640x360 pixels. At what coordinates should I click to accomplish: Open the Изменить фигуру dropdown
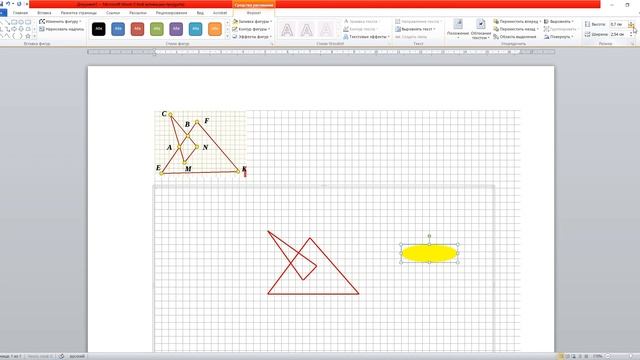[x=60, y=21]
